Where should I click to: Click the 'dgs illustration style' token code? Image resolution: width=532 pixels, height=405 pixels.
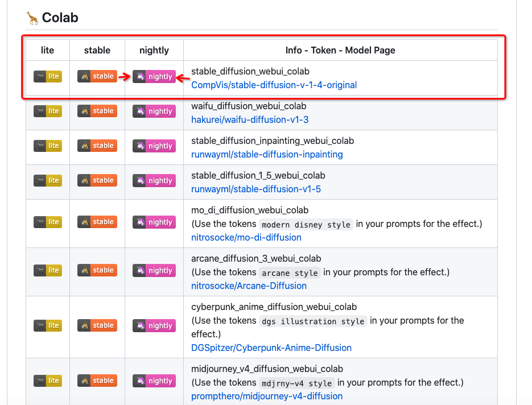(x=313, y=321)
